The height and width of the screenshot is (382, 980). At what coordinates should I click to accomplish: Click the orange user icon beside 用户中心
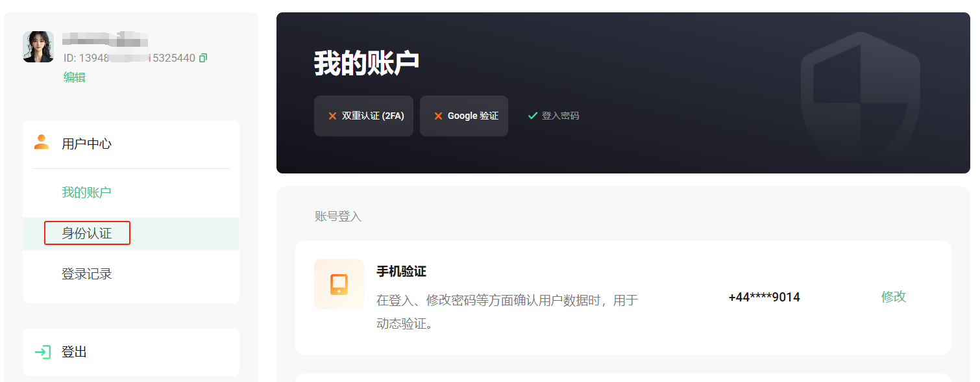click(41, 144)
